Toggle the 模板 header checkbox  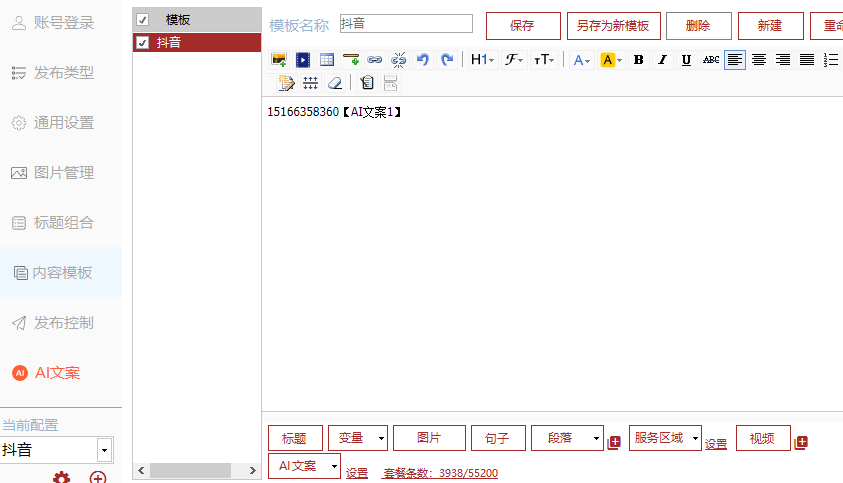(142, 20)
